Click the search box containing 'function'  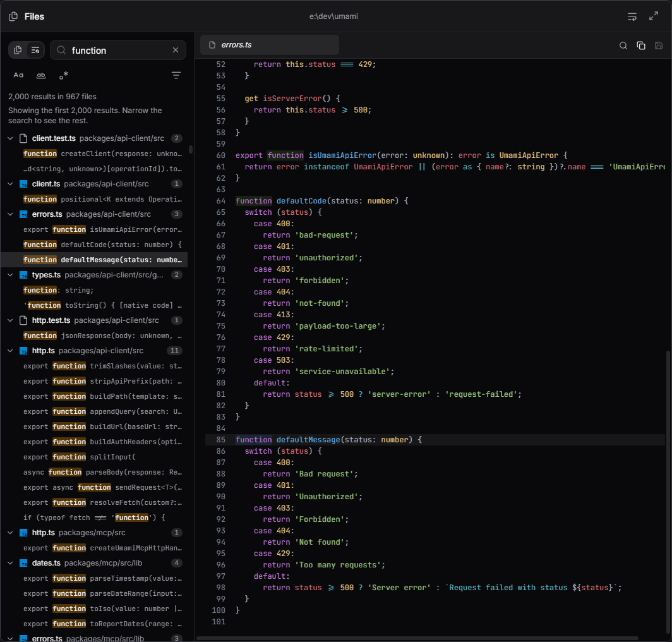click(x=118, y=50)
